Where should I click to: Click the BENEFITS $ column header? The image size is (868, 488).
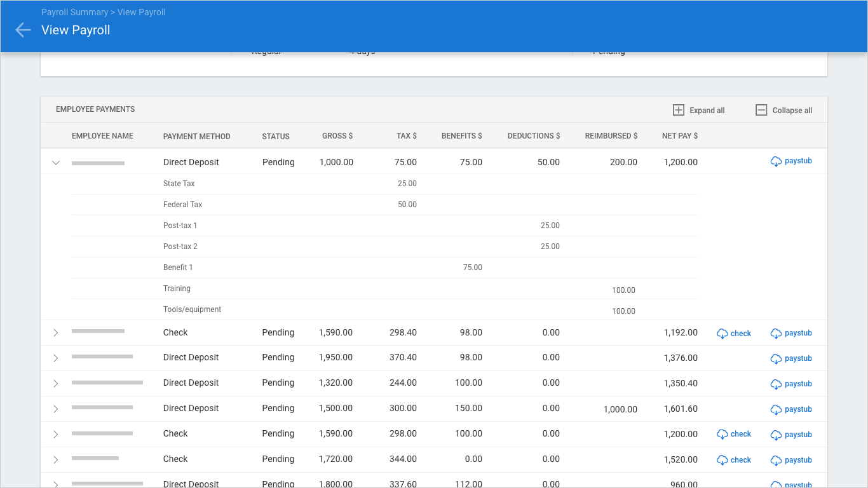tap(462, 136)
